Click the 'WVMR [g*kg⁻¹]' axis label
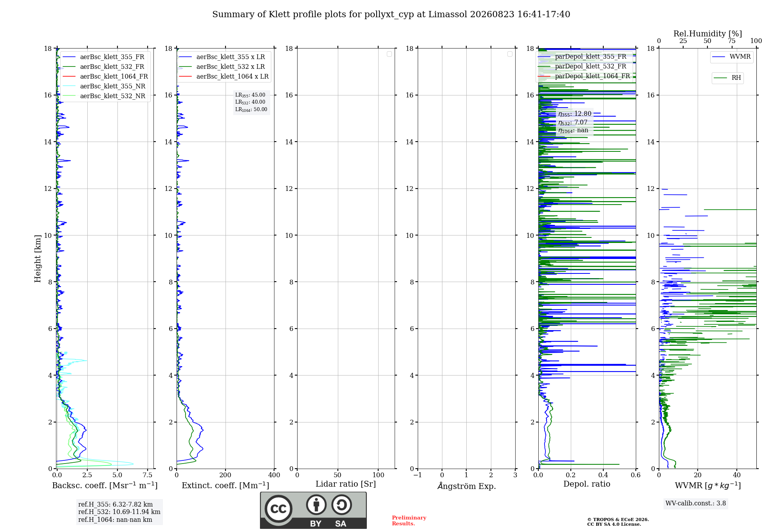 [708, 485]
